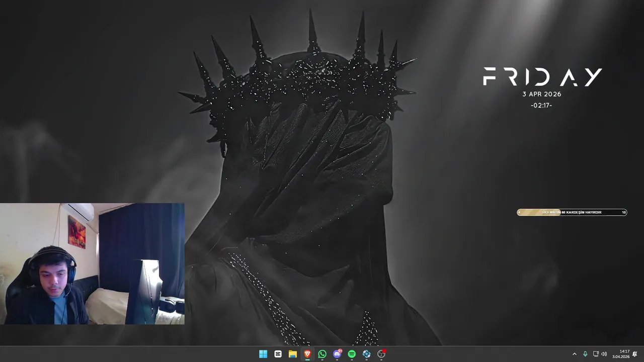Open the notification bell in the tray

(635, 354)
